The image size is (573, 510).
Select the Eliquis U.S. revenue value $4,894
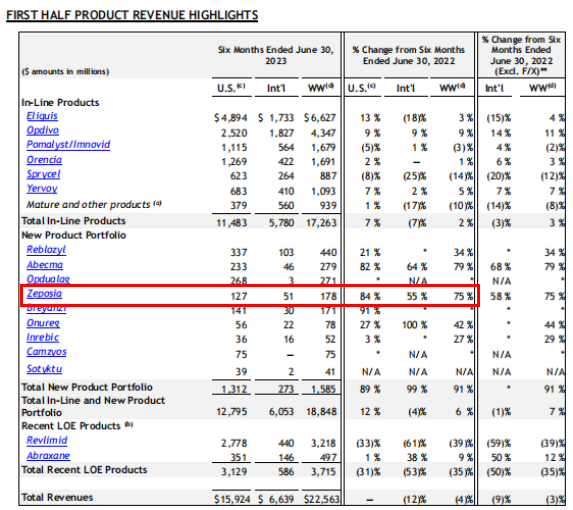pyautogui.click(x=231, y=118)
